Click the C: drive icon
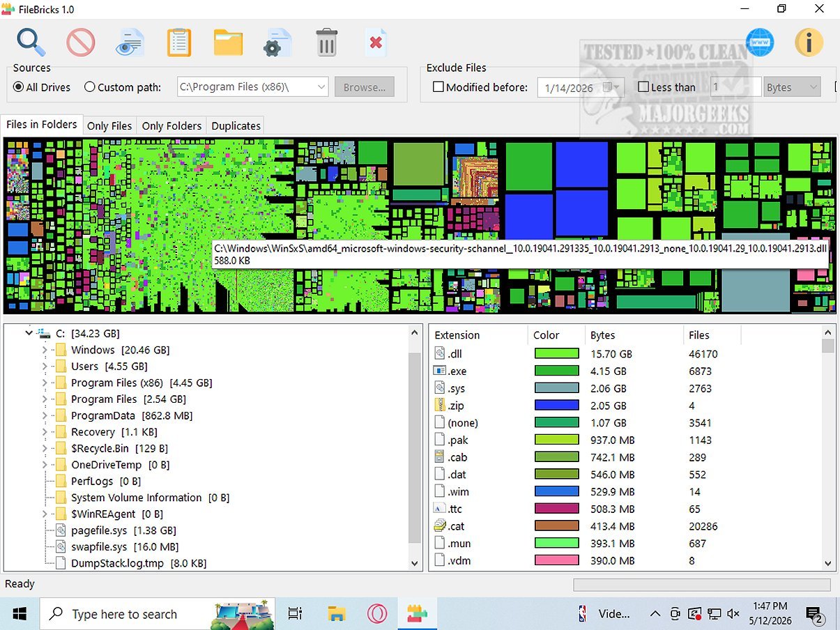Screen dimensions: 840x630 44,334
